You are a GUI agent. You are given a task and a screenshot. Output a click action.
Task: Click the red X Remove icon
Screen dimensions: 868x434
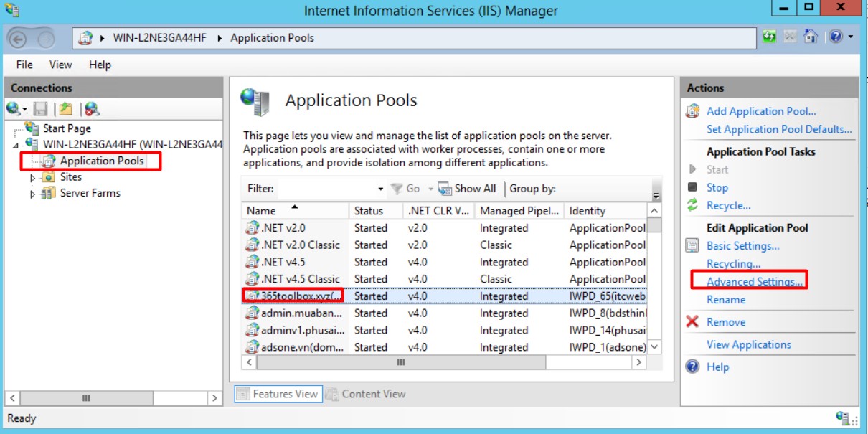click(x=692, y=322)
